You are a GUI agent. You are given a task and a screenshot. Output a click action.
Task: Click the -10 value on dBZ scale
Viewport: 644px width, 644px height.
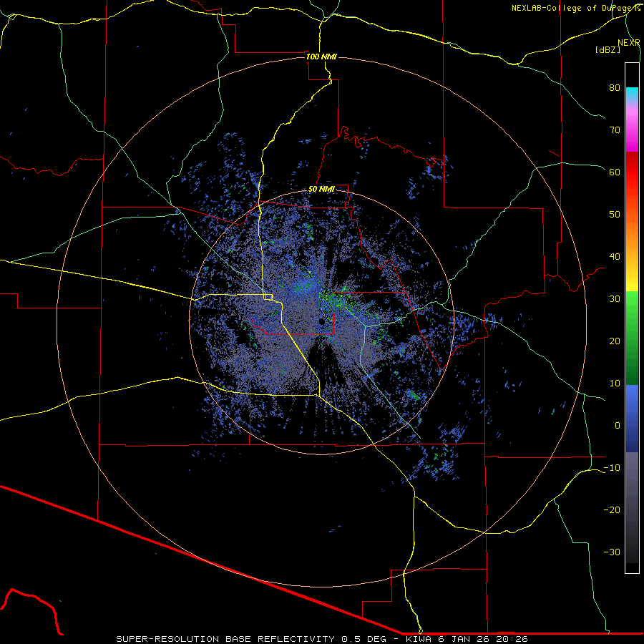click(x=612, y=468)
